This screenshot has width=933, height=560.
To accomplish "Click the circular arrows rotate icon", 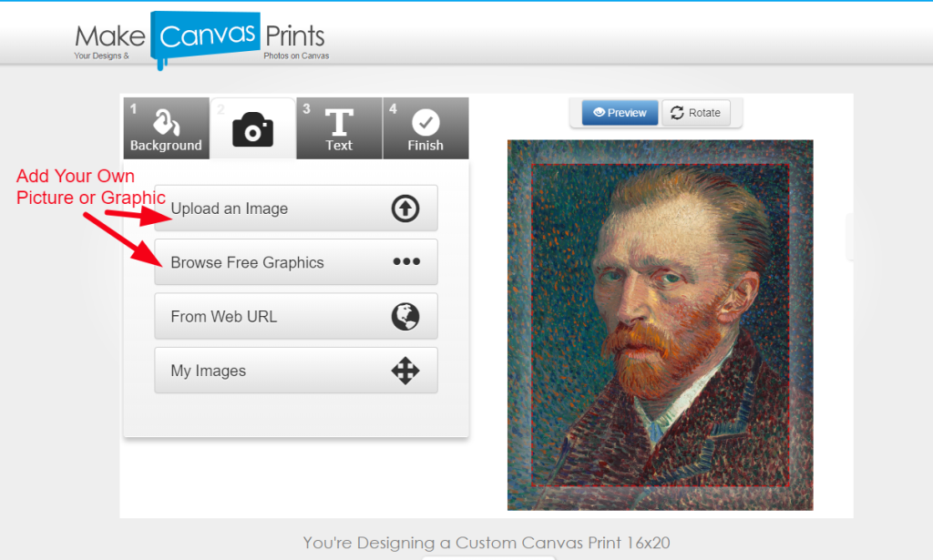I will (x=677, y=113).
